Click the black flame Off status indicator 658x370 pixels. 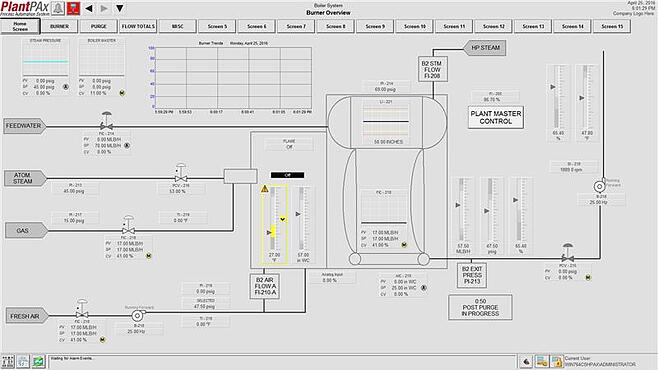pyautogui.click(x=287, y=175)
